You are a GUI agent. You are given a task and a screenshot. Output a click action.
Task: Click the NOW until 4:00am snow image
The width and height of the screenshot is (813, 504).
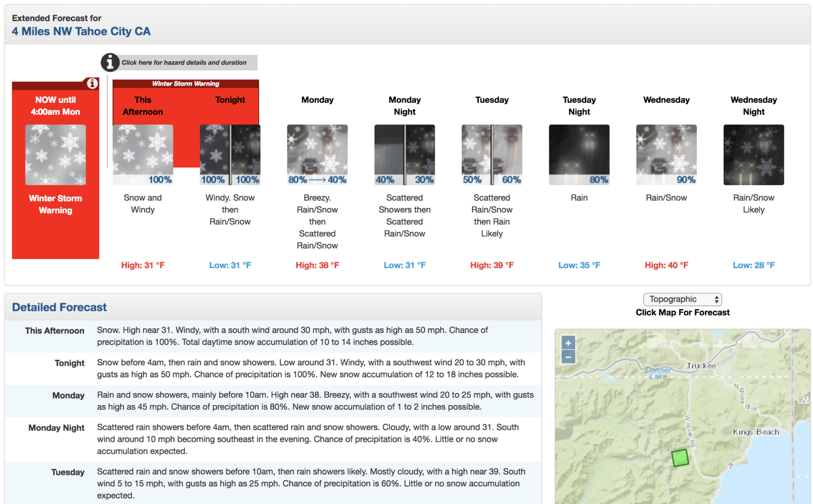(55, 155)
